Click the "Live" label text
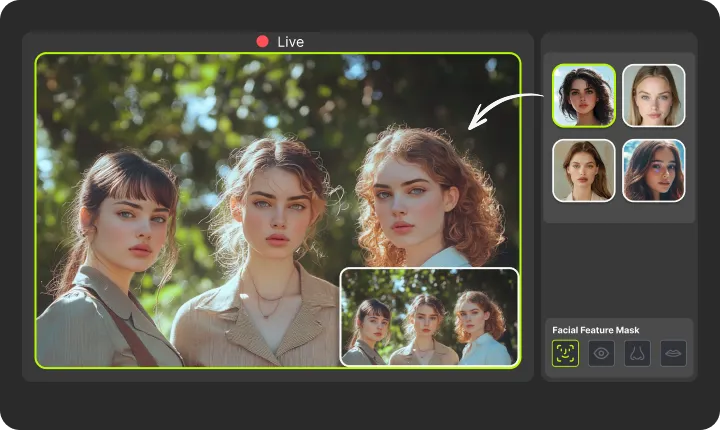This screenshot has width=720, height=430. coord(290,42)
